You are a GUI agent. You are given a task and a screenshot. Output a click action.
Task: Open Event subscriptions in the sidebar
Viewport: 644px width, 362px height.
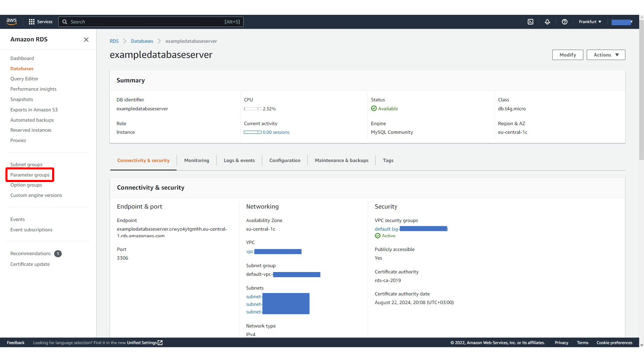[x=31, y=230]
